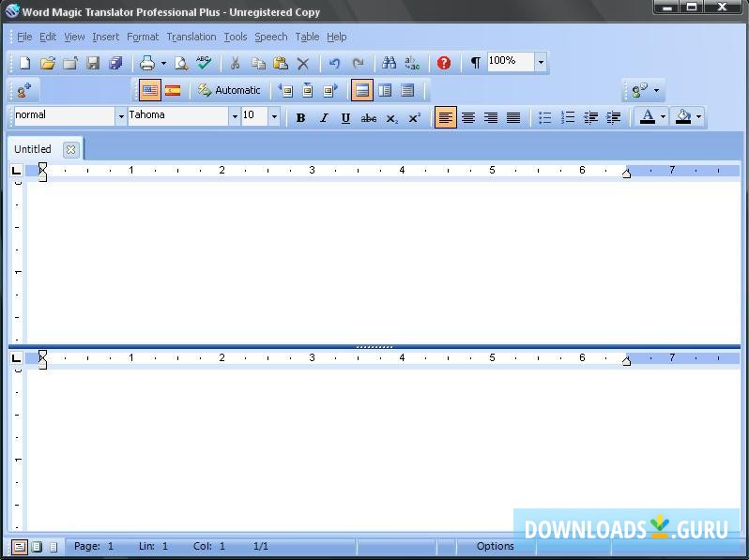Screen dimensions: 749x560
Task: Apply font color with the A swatch
Action: (648, 117)
